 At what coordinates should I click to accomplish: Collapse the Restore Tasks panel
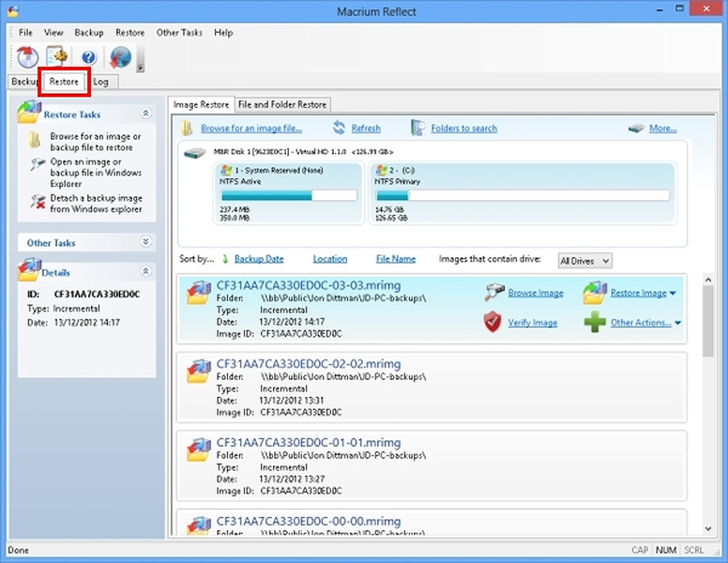click(145, 114)
